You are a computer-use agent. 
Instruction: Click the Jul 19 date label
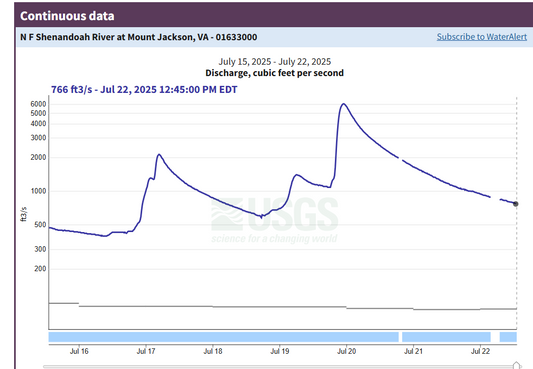[280, 351]
